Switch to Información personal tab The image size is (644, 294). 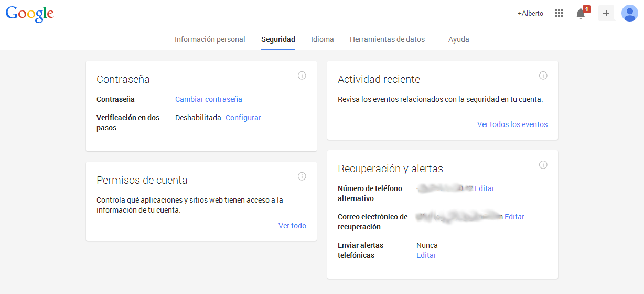(x=210, y=39)
